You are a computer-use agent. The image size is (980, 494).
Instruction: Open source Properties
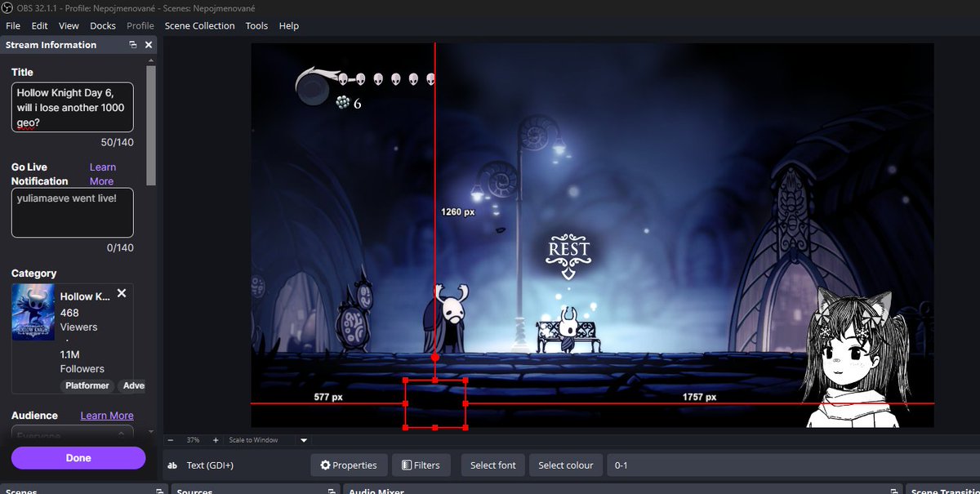(349, 465)
